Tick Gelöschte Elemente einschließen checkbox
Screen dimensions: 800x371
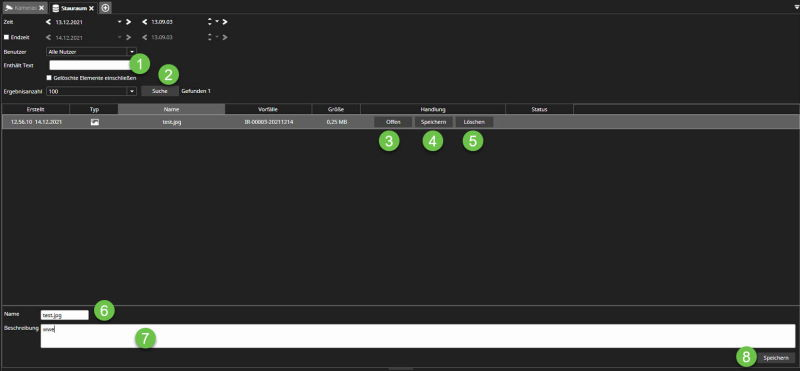point(49,78)
